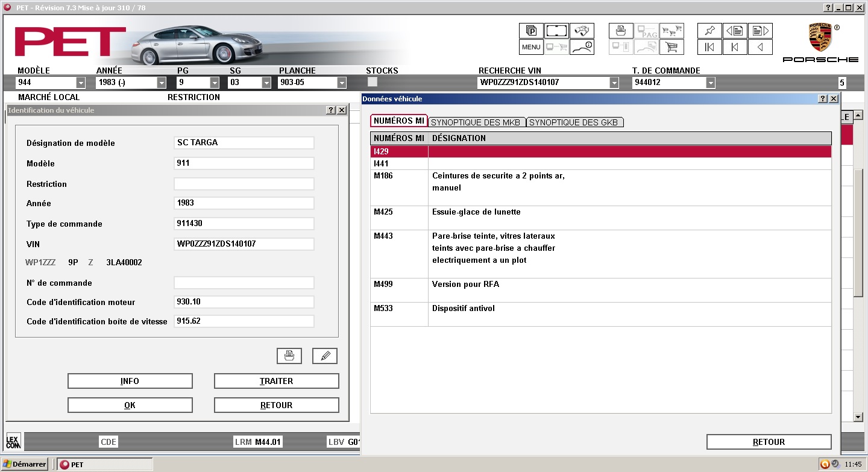Select the M186 row

coord(601,188)
